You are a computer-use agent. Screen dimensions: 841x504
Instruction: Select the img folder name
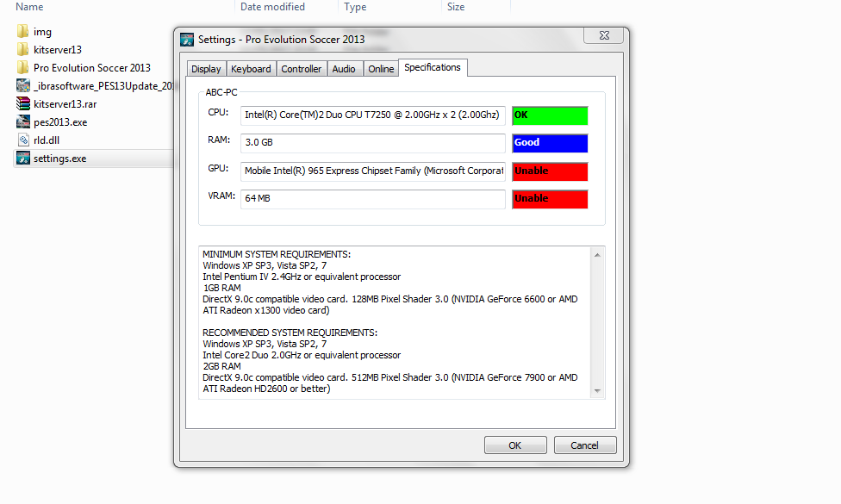(x=42, y=32)
